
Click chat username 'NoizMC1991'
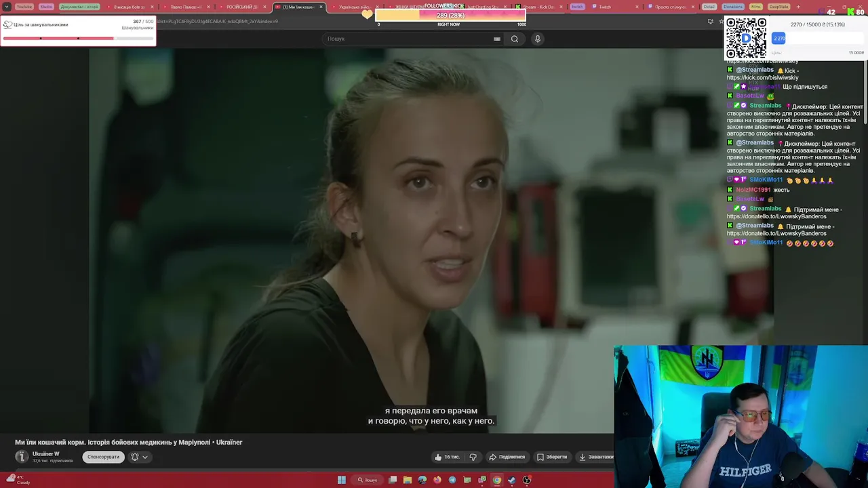coord(753,190)
